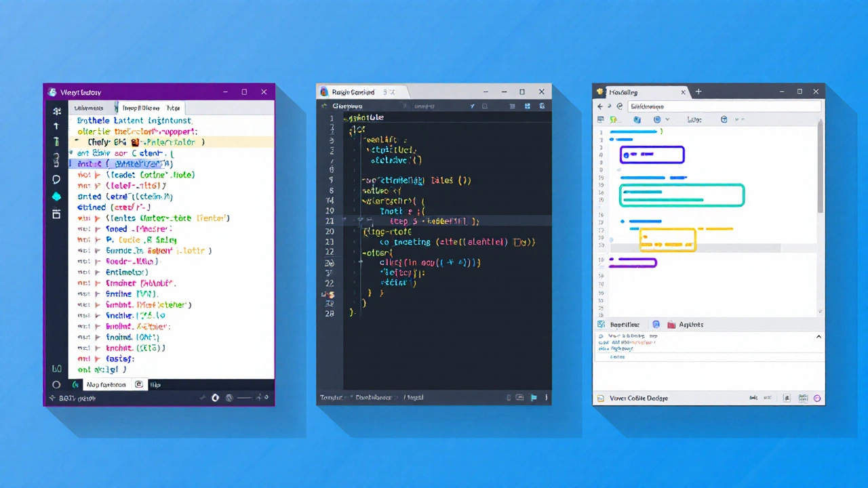
Task: Click the purple circle icon in right window status bar
Action: (816, 399)
